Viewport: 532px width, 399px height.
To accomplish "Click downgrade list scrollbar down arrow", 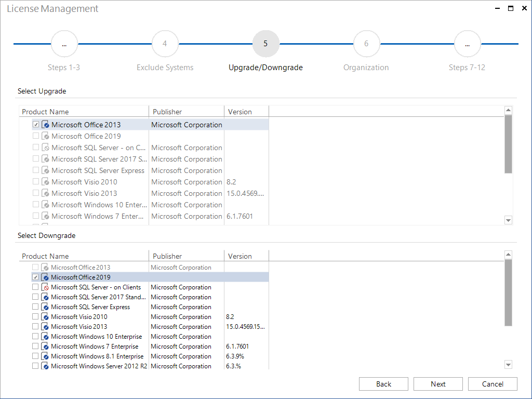I will (x=508, y=365).
